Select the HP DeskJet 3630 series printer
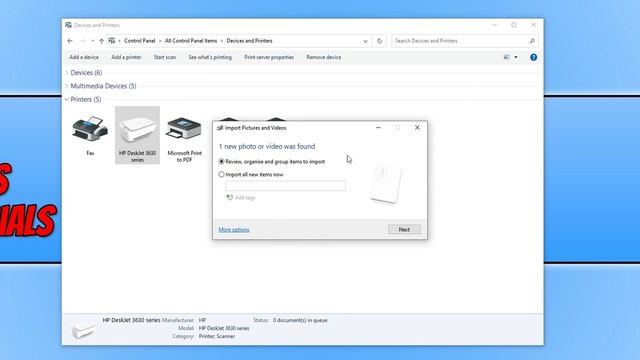The width and height of the screenshot is (640, 360). [137, 135]
